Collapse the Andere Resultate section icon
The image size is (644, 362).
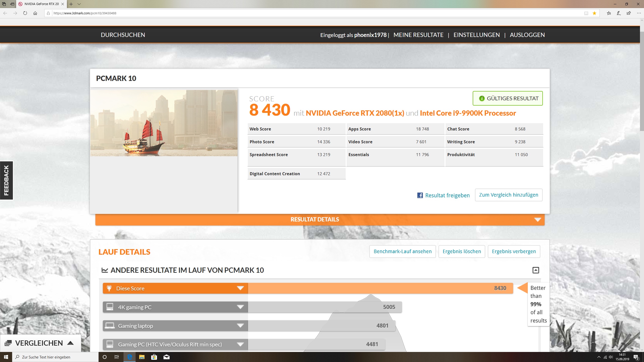(536, 270)
